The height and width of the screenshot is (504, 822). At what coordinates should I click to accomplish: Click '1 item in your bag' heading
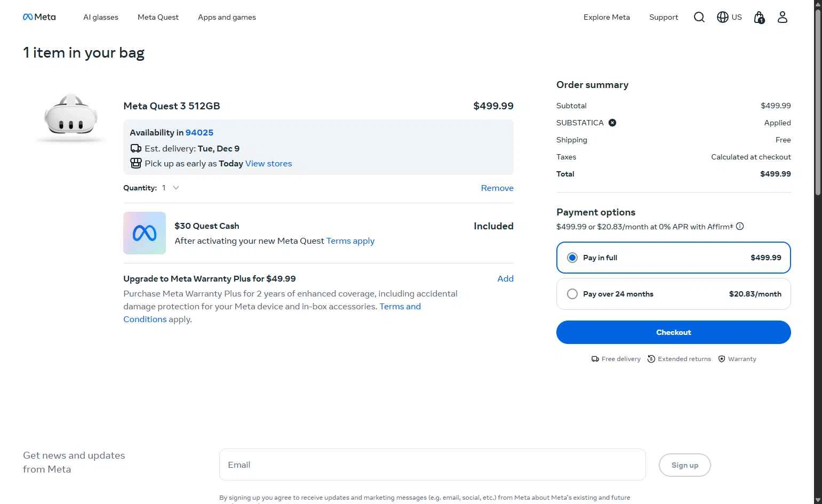[84, 53]
